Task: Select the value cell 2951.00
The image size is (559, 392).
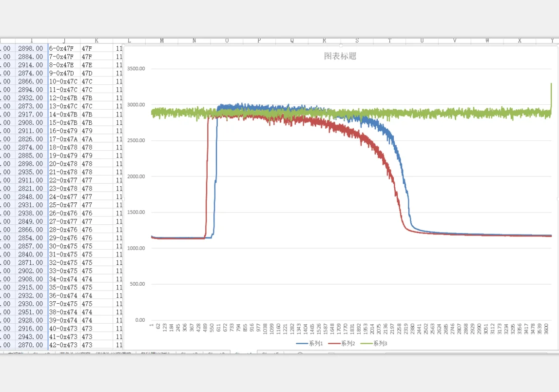Action: tap(31, 312)
